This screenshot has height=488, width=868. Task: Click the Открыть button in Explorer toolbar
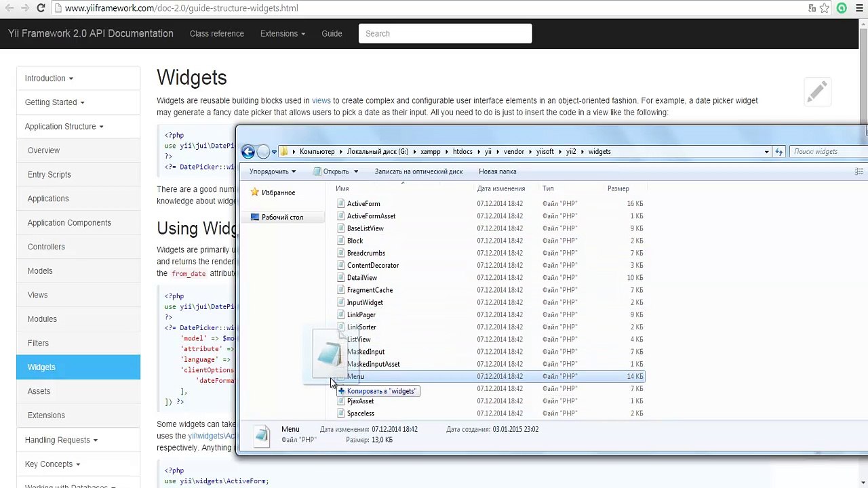point(331,171)
